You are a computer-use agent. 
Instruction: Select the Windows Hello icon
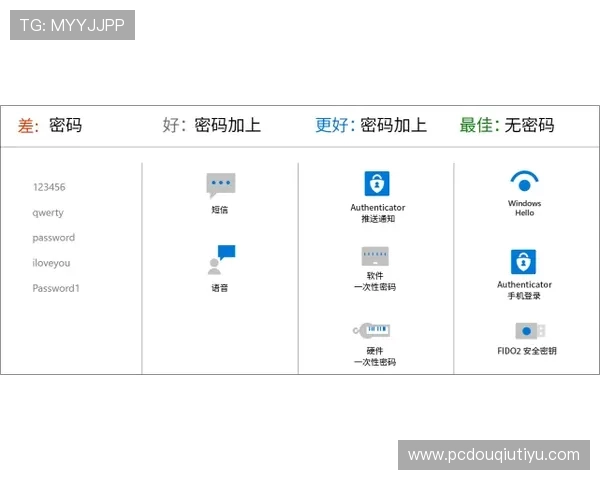click(x=524, y=181)
